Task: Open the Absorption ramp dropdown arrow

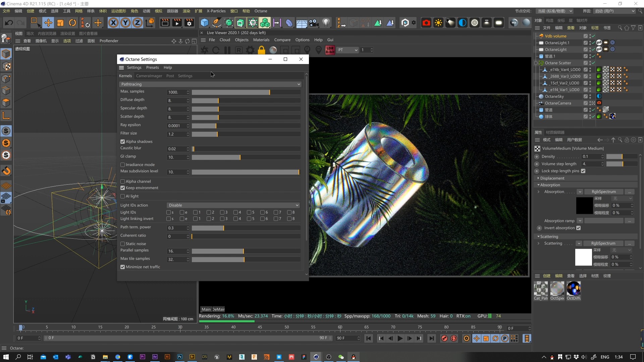Action: (x=580, y=221)
